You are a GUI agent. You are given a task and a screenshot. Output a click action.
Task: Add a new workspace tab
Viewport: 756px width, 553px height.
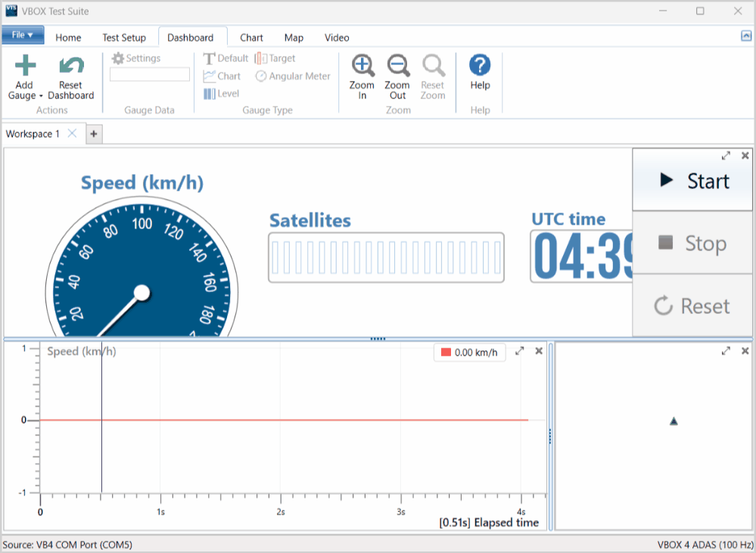point(94,134)
